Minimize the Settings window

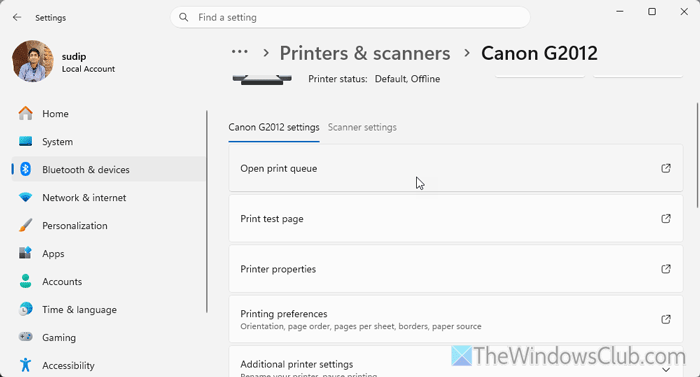pos(620,12)
